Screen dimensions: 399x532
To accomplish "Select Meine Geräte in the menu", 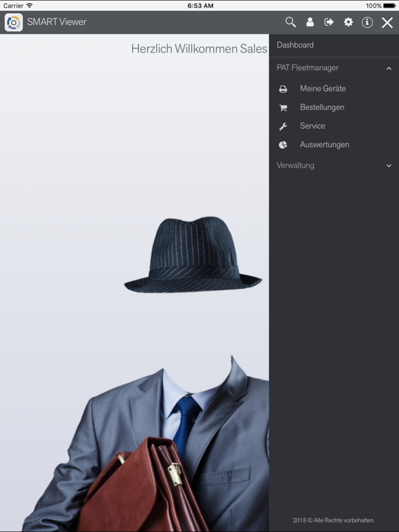I will 334,89.
